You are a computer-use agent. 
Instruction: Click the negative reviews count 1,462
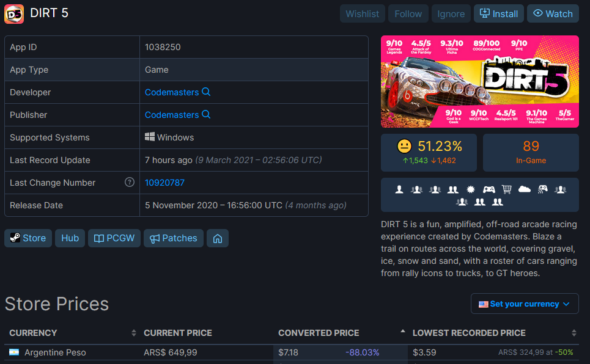point(443,161)
